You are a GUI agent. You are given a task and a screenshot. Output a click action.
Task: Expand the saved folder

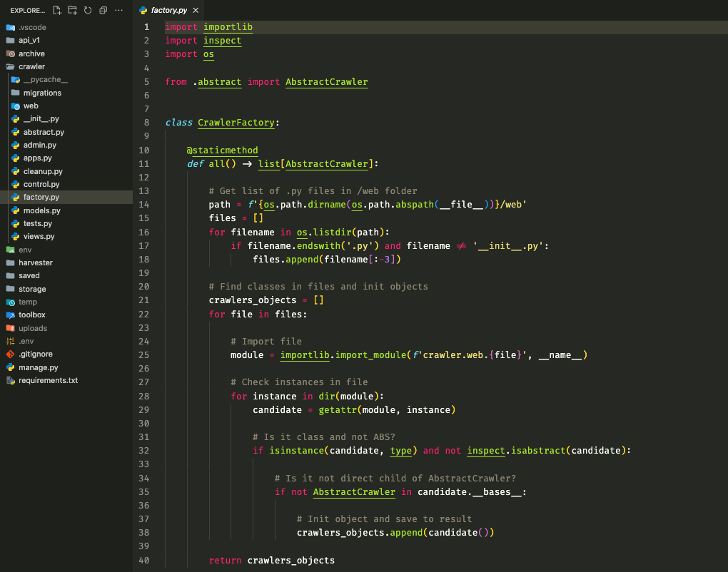tap(66, 275)
